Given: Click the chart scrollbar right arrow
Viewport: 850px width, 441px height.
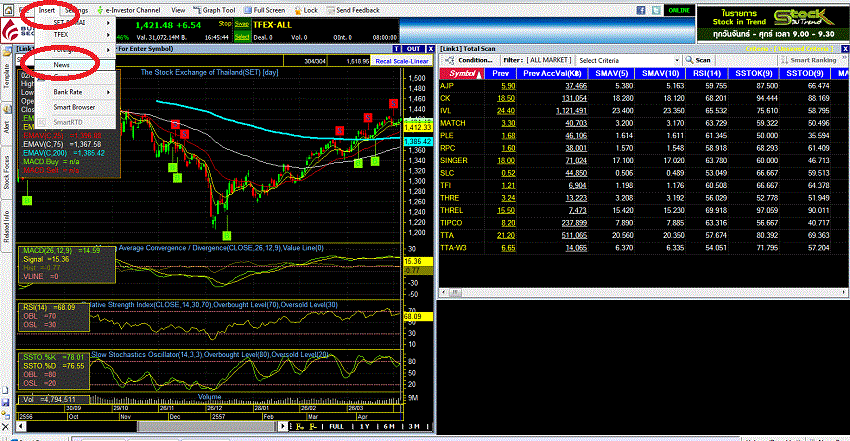Looking at the screenshot, I should click(282, 426).
